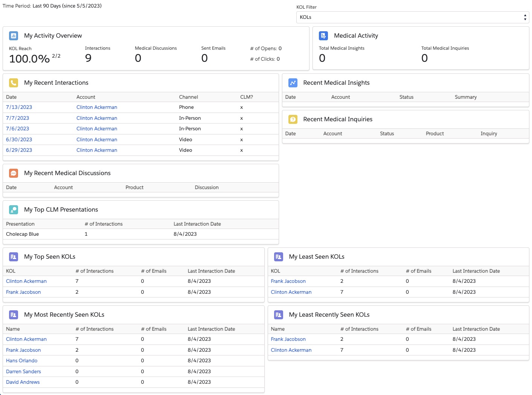532x395 pixels.
Task: Click the My Recent Interactions phone icon
Action: click(x=14, y=83)
